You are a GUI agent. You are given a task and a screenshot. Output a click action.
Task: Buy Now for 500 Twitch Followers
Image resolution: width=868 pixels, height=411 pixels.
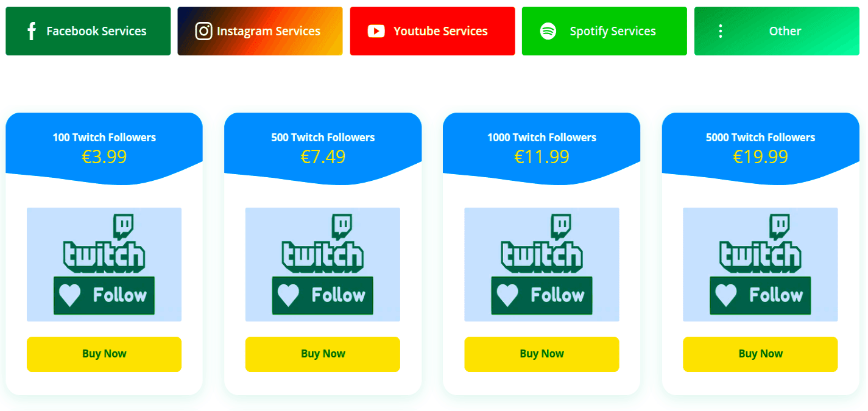coord(322,354)
